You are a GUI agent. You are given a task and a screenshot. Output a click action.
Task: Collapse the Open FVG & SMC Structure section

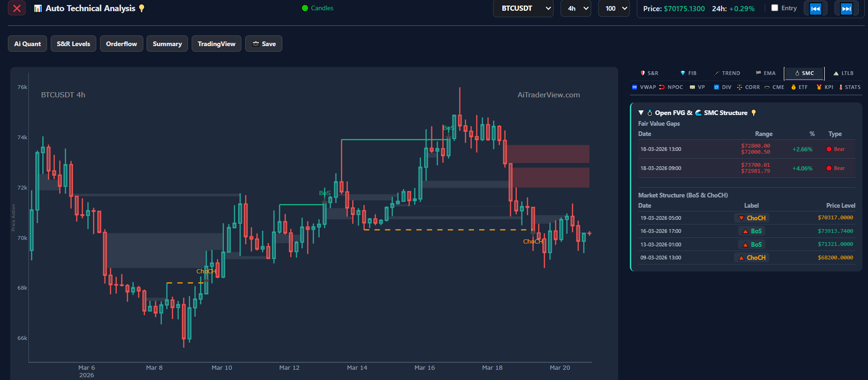[641, 113]
